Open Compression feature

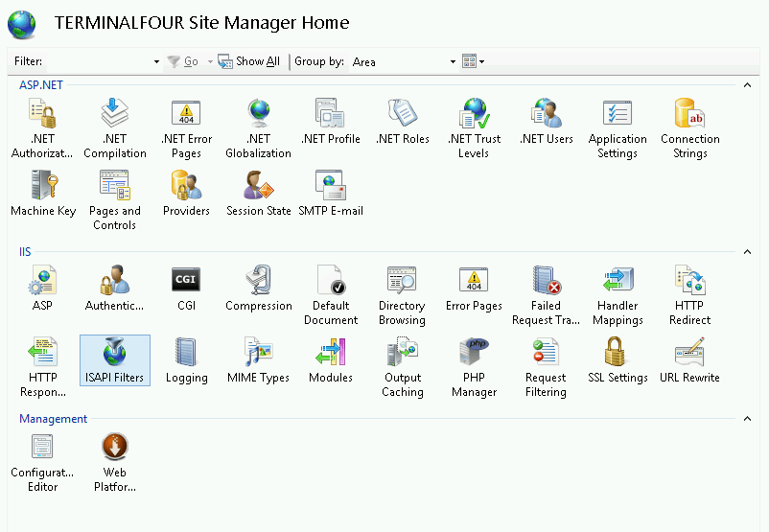(x=259, y=288)
